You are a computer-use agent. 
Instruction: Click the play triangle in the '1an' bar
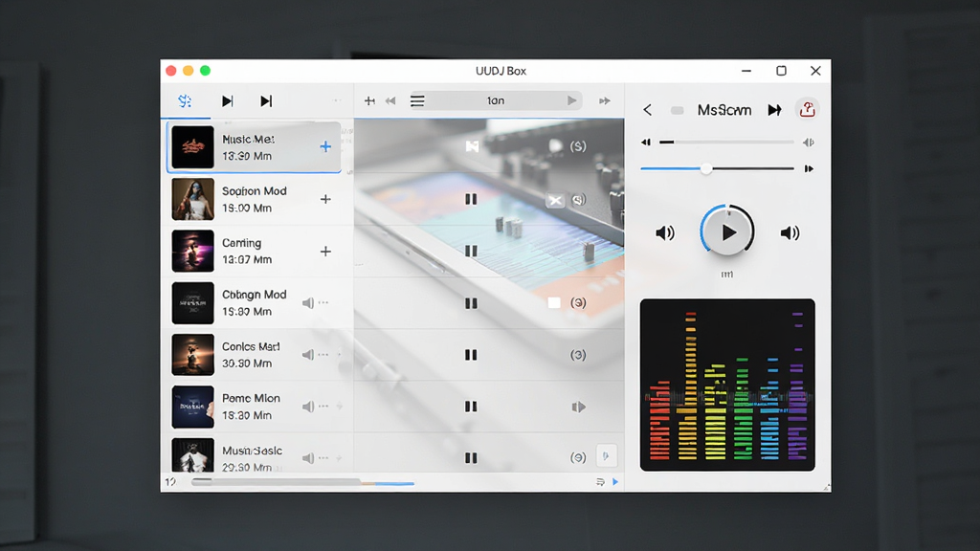pyautogui.click(x=572, y=99)
